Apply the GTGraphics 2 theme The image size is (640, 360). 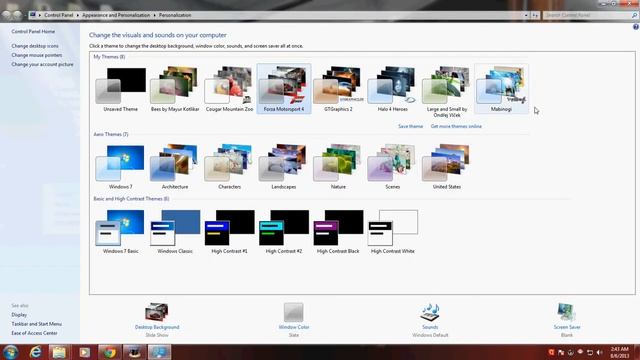click(338, 89)
